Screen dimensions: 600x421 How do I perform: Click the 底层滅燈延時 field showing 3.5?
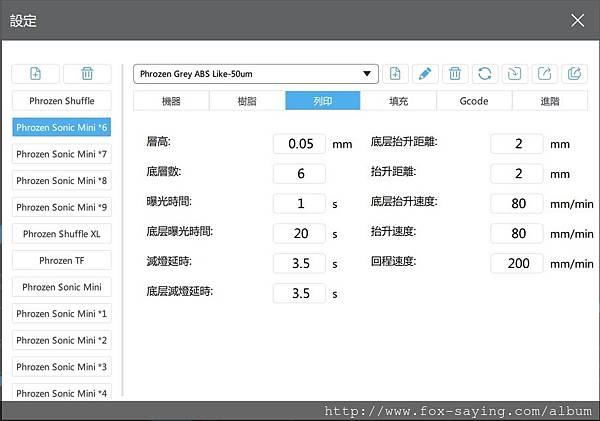[x=300, y=293]
